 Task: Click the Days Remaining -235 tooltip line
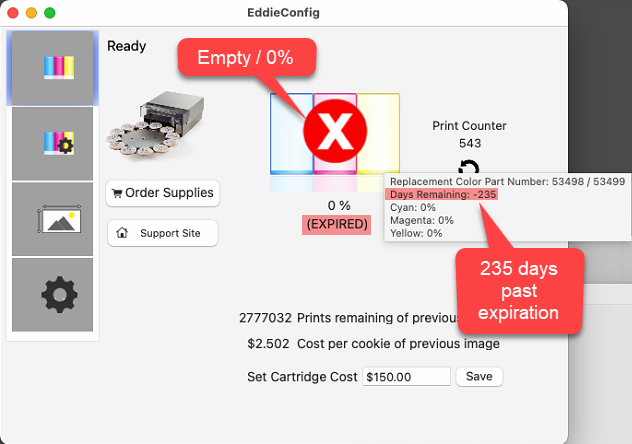tap(441, 194)
